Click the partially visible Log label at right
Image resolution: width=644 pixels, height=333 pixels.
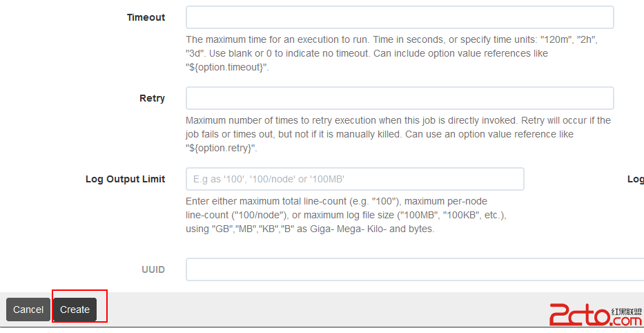(x=636, y=179)
